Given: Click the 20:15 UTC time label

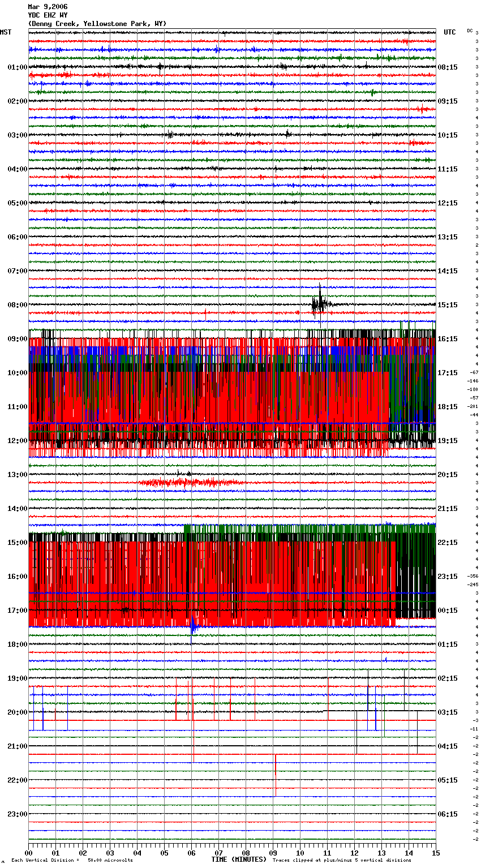Looking at the screenshot, I should (448, 475).
